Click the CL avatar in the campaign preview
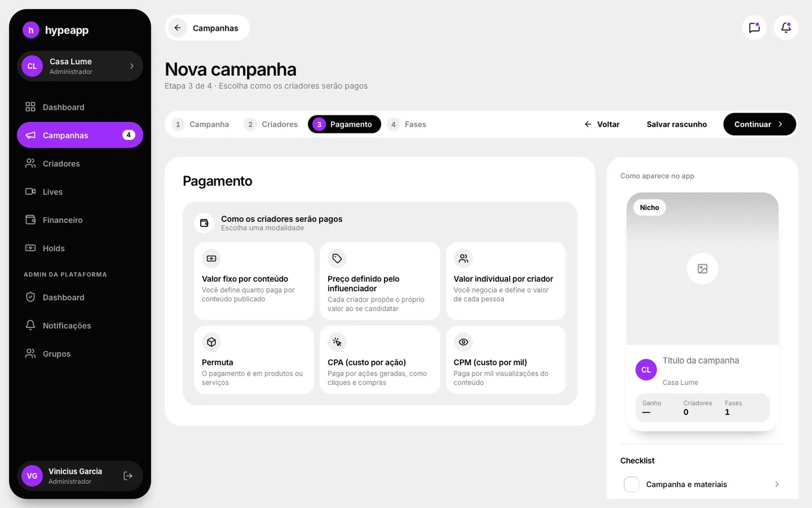Image resolution: width=812 pixels, height=508 pixels. 646,370
